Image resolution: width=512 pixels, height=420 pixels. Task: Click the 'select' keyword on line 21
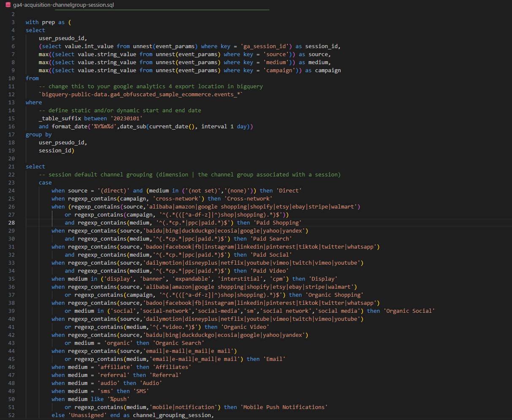tap(35, 166)
